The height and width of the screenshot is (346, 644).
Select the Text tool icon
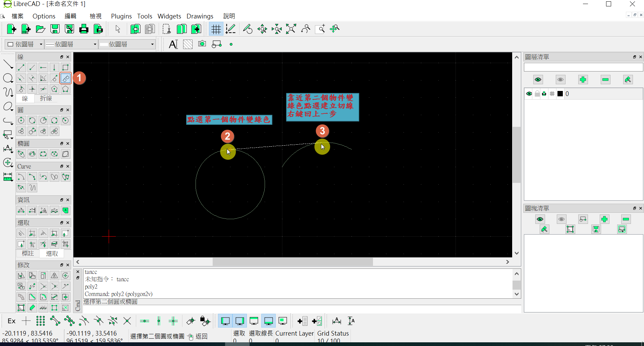(x=173, y=44)
